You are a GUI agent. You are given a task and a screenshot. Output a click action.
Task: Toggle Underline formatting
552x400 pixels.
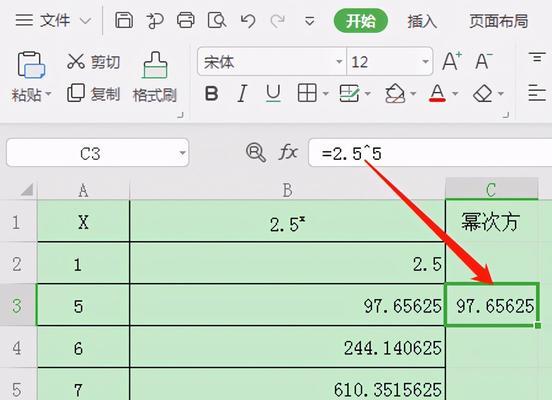273,94
